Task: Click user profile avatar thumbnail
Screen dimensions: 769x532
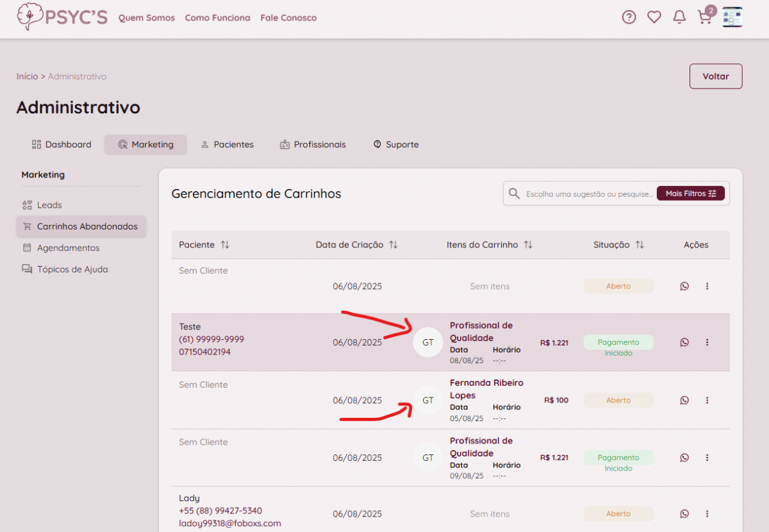Action: pyautogui.click(x=732, y=17)
